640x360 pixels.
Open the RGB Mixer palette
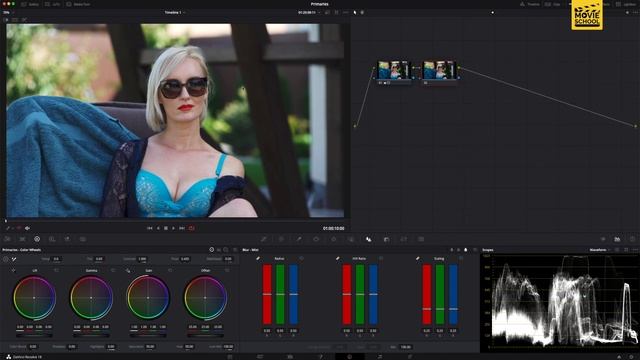click(67, 239)
